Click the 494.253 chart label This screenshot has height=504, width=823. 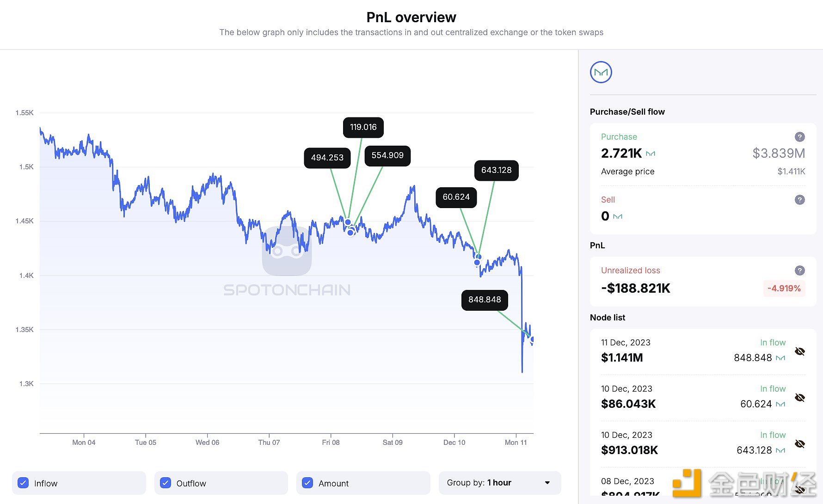(x=327, y=158)
